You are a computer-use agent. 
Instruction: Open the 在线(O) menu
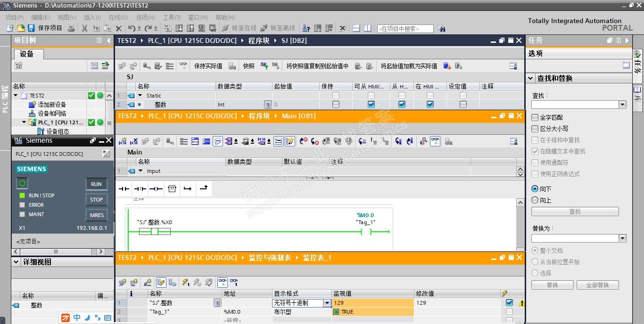(118, 17)
